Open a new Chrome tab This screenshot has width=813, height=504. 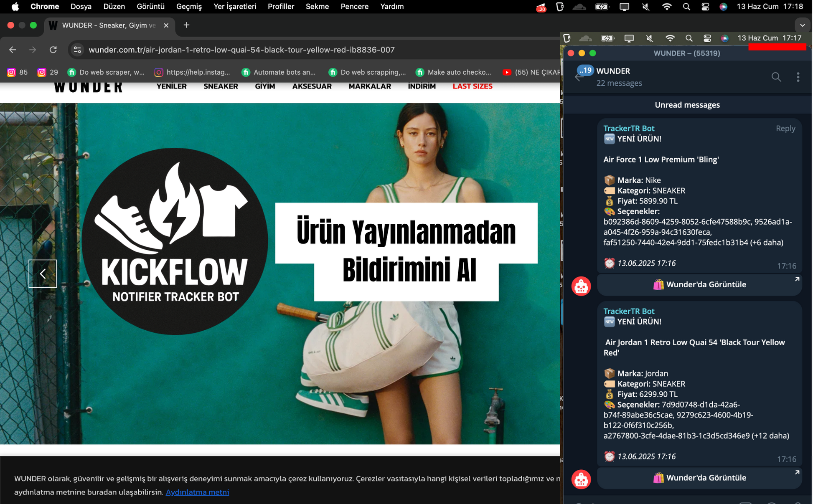pos(186,25)
